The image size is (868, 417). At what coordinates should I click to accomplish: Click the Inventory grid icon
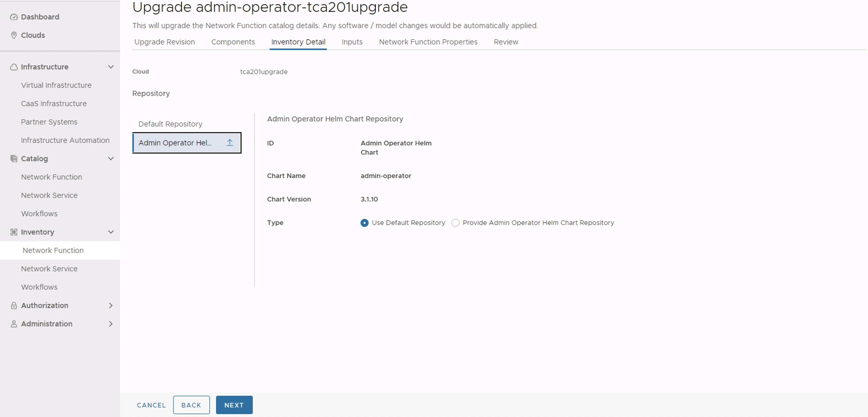14,232
